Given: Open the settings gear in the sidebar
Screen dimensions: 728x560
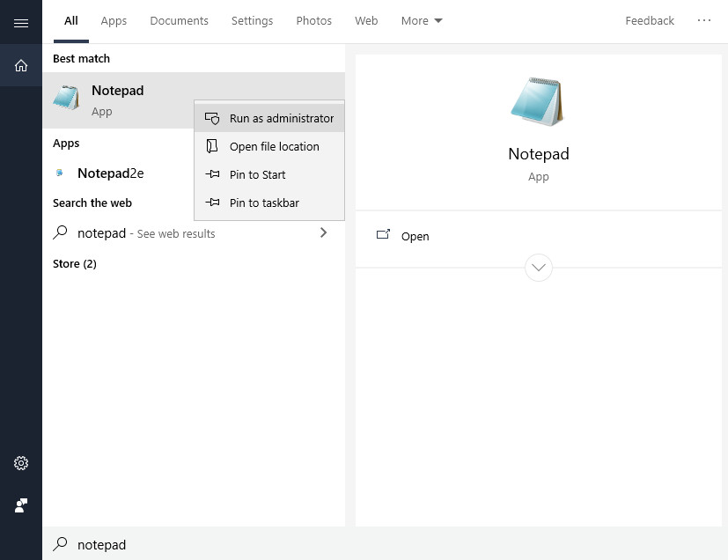Looking at the screenshot, I should [21, 463].
